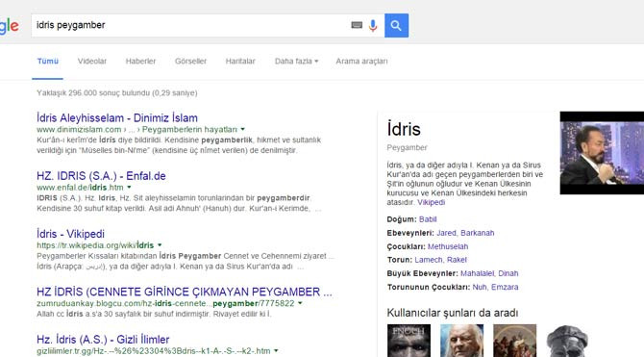644x357 pixels.
Task: Open the dark statue related thumbnail
Action: point(568,341)
